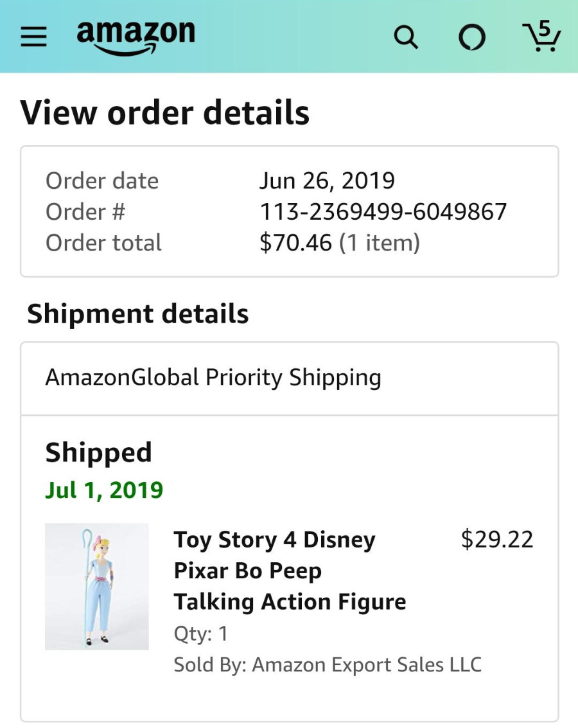578x728 pixels.
Task: Open Toy Story 4 Bo Peep product title
Action: point(290,571)
